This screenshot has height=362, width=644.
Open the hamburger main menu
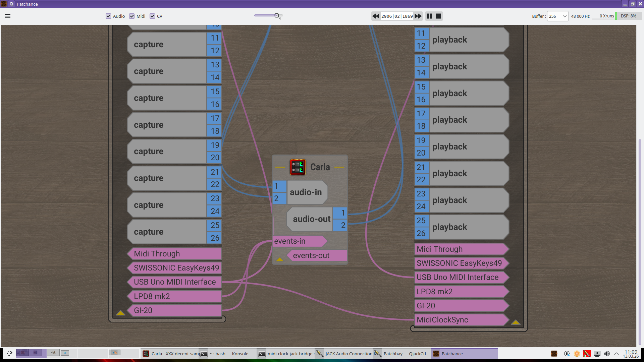pos(8,16)
